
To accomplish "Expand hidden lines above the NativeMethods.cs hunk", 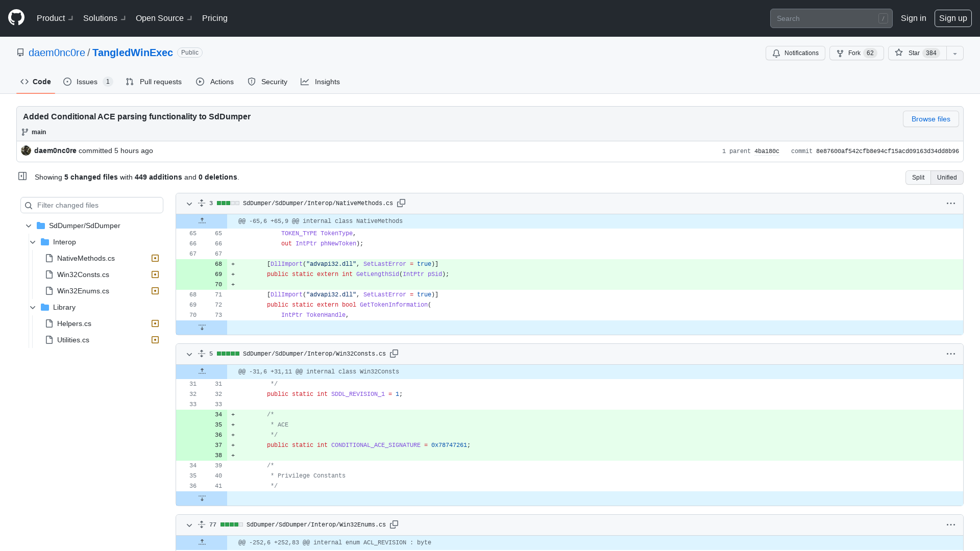I will tap(202, 220).
